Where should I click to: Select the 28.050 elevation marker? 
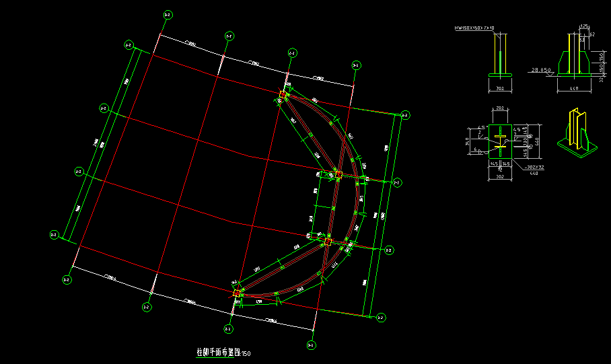541,69
